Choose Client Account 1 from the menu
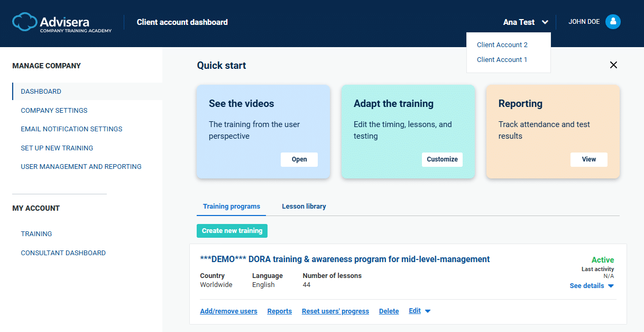Viewport: 644px width, 332px height. click(x=501, y=59)
